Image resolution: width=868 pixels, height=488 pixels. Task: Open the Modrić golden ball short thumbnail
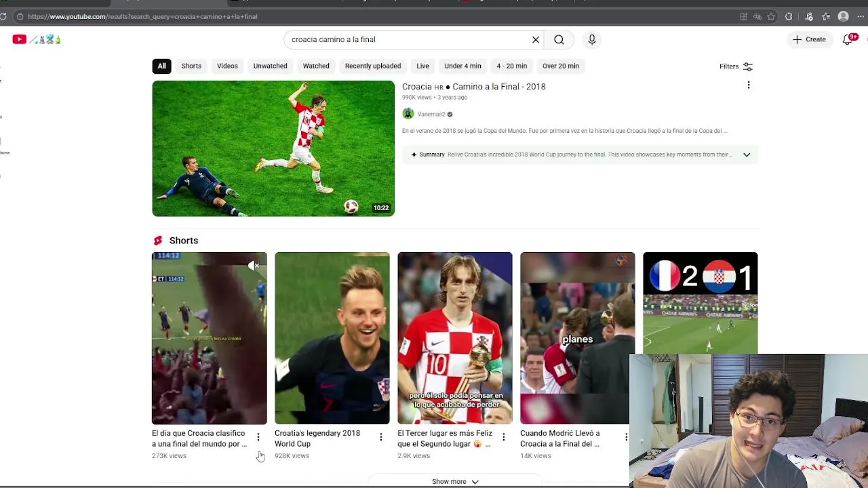pos(455,338)
